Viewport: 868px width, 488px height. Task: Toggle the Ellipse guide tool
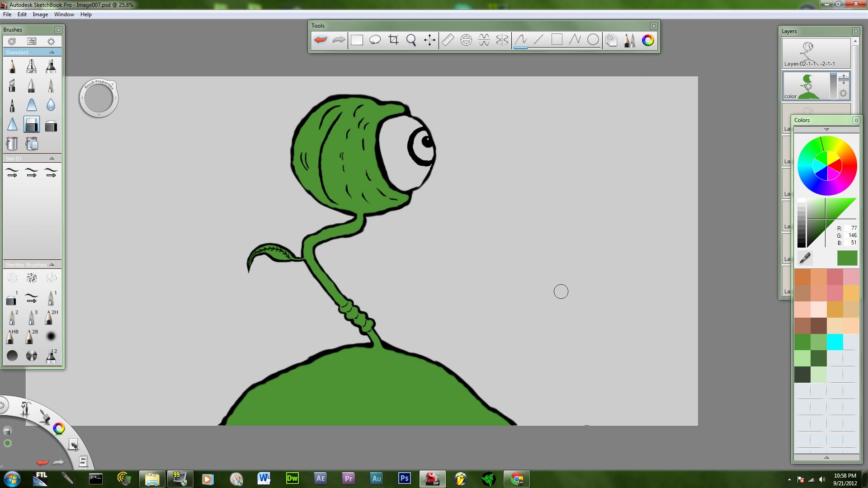click(466, 40)
